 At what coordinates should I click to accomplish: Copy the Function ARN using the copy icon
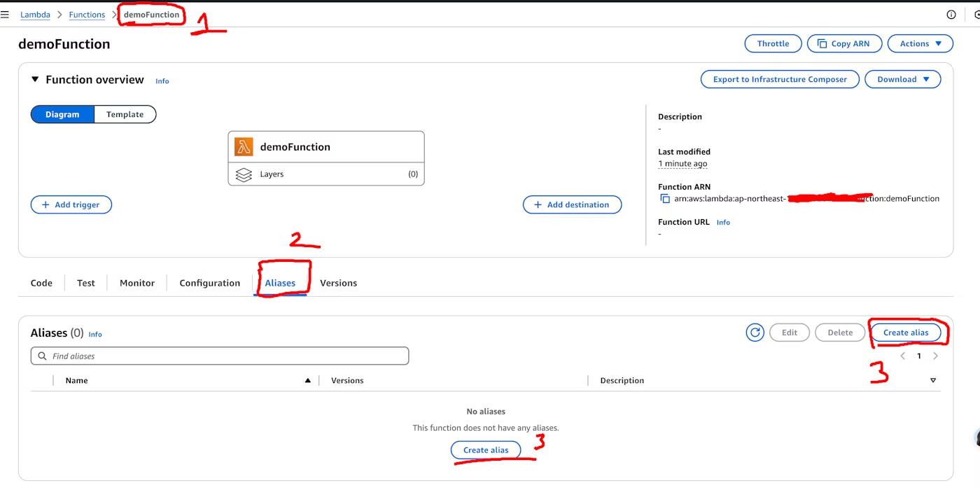coord(665,199)
